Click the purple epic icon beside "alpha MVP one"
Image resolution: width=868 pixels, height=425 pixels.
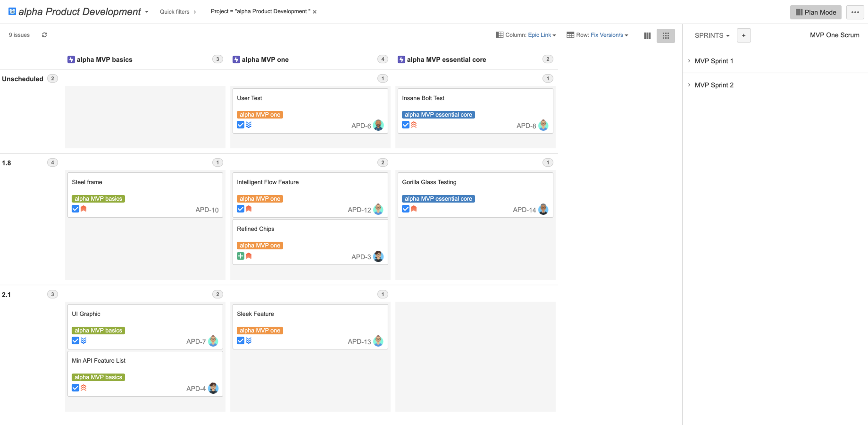click(236, 59)
